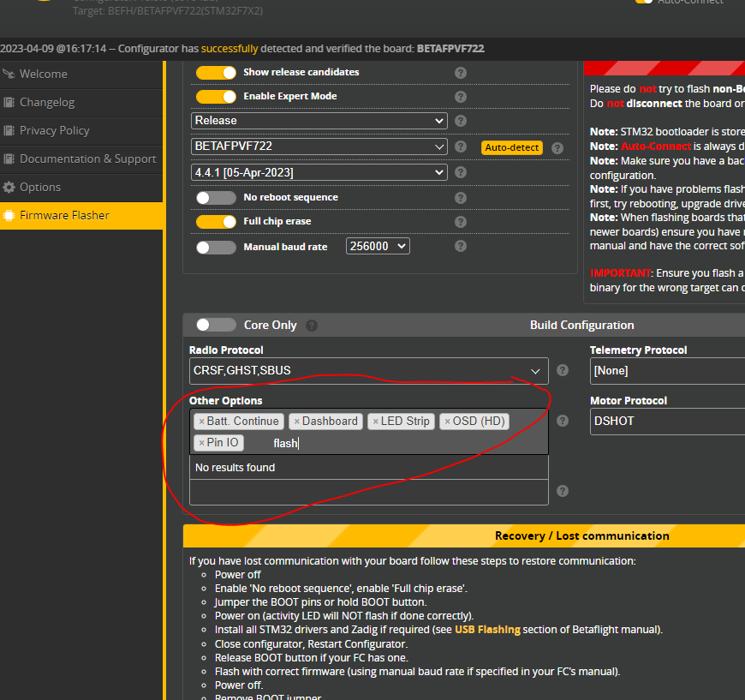Click the Auto-detect button
Viewport: 745px width, 700px height.
pyautogui.click(x=511, y=147)
